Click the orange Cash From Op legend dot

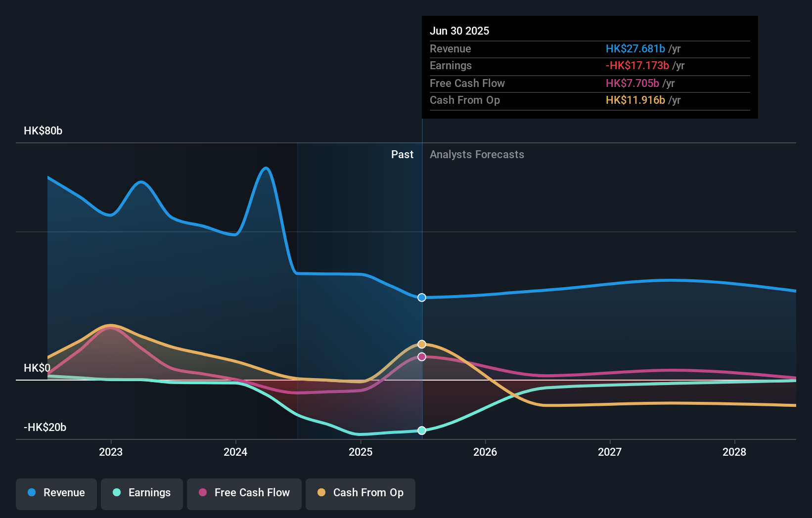coord(322,493)
